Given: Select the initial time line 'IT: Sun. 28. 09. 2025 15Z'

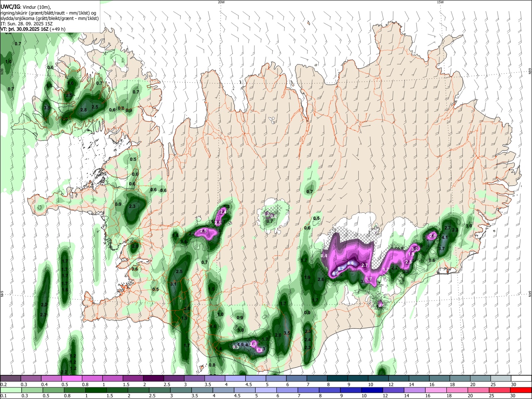Looking at the screenshot, I should pos(27,24).
